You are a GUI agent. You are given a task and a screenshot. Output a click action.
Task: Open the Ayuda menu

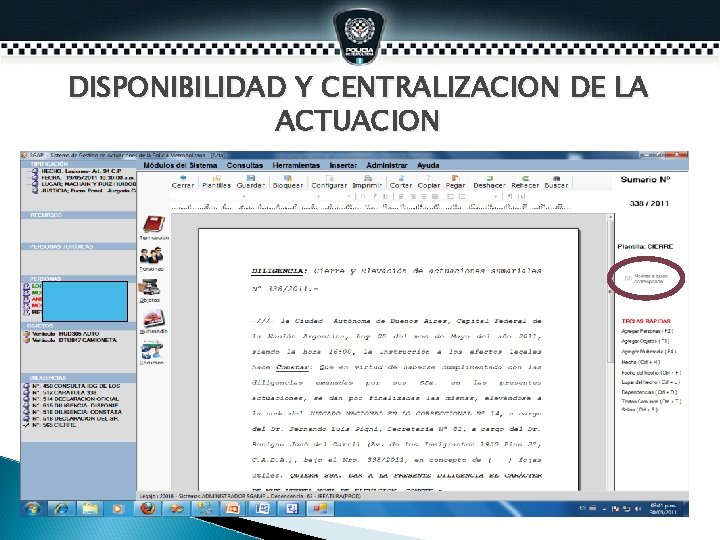pos(428,165)
